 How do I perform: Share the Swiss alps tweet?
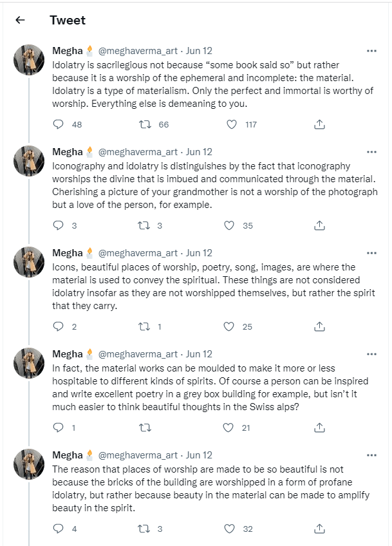[x=319, y=428]
